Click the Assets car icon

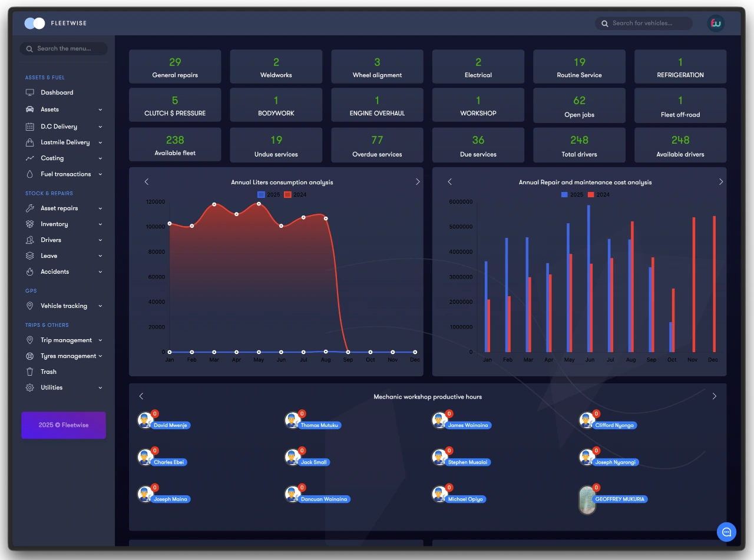29,110
